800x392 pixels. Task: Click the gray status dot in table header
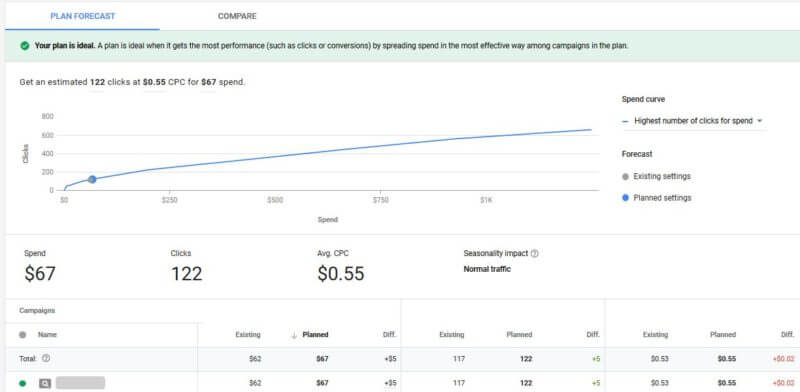click(22, 335)
